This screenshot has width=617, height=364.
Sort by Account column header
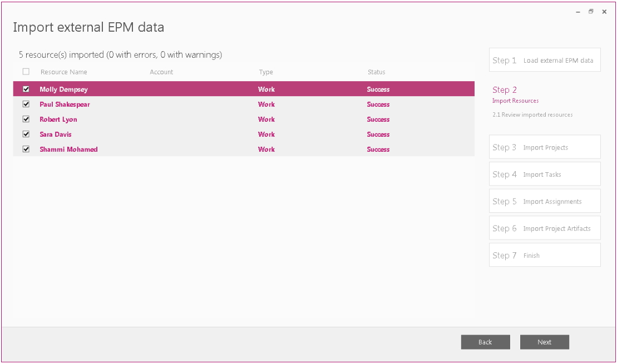(x=161, y=72)
